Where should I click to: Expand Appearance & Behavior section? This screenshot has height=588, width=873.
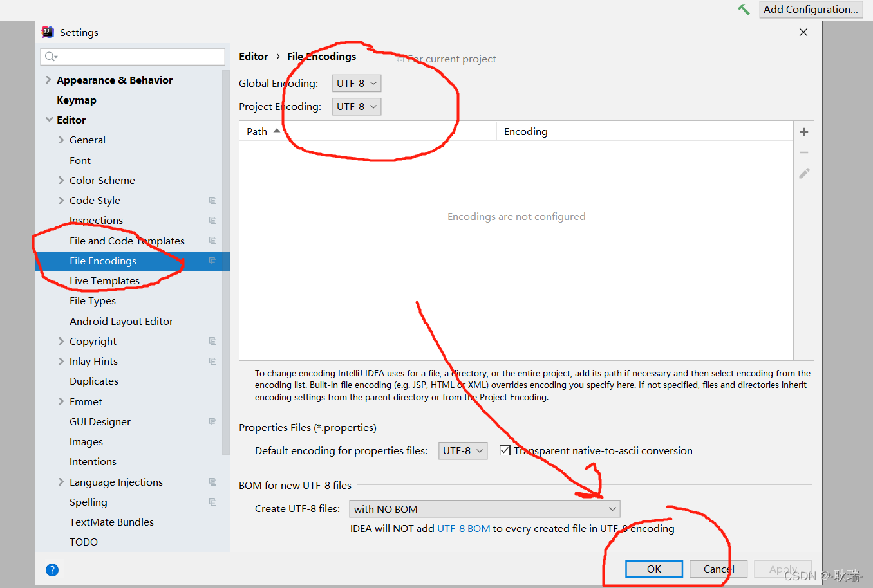point(48,80)
